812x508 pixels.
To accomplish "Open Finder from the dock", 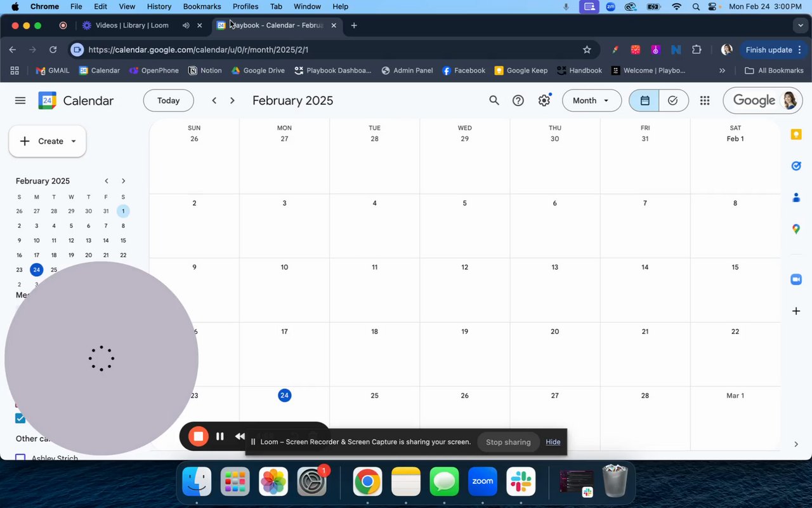I will [x=197, y=482].
